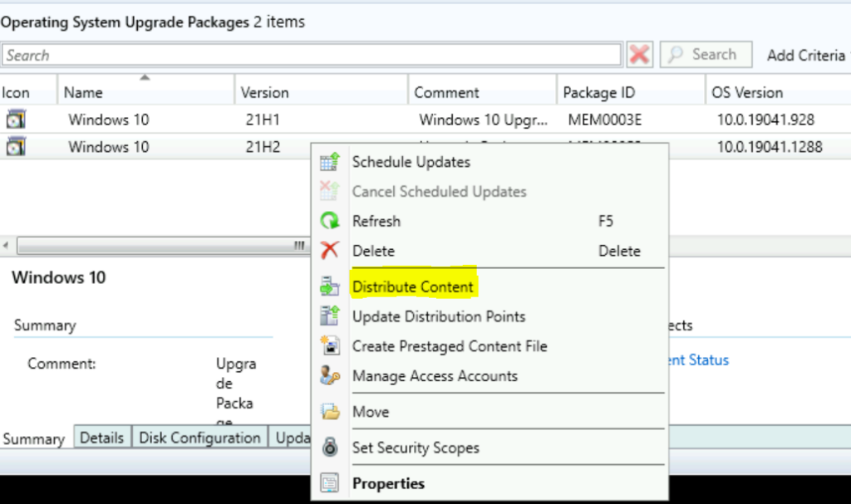The height and width of the screenshot is (504, 851).
Task: Click the scrollbar left arrow
Action: (x=6, y=245)
